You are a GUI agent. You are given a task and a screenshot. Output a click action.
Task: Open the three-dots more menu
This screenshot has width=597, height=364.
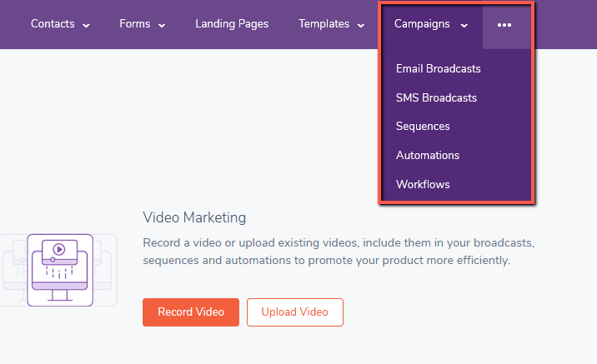click(504, 25)
